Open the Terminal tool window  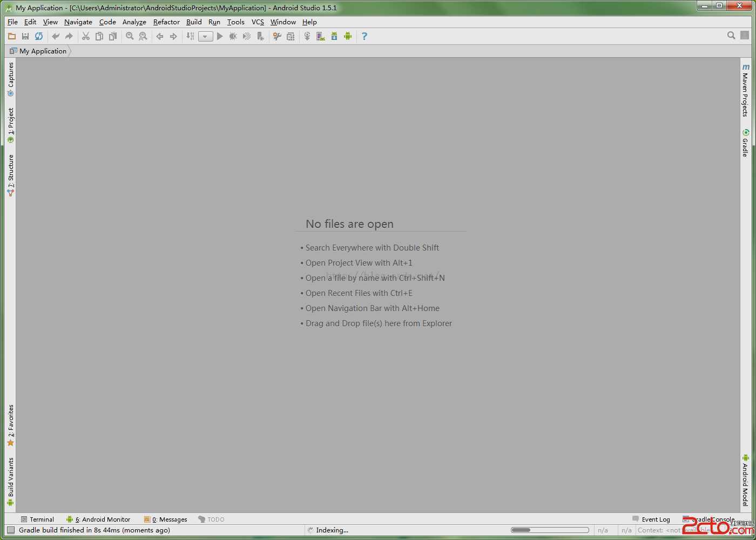tap(37, 519)
